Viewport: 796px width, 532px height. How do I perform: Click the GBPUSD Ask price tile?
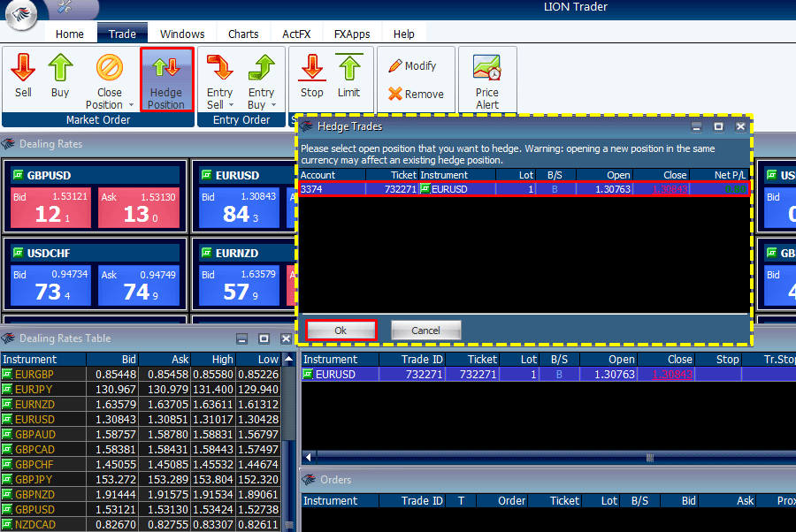(139, 208)
